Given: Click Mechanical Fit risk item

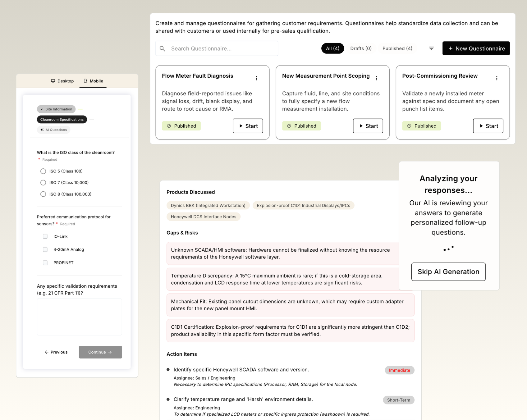Looking at the screenshot, I should pos(291,305).
